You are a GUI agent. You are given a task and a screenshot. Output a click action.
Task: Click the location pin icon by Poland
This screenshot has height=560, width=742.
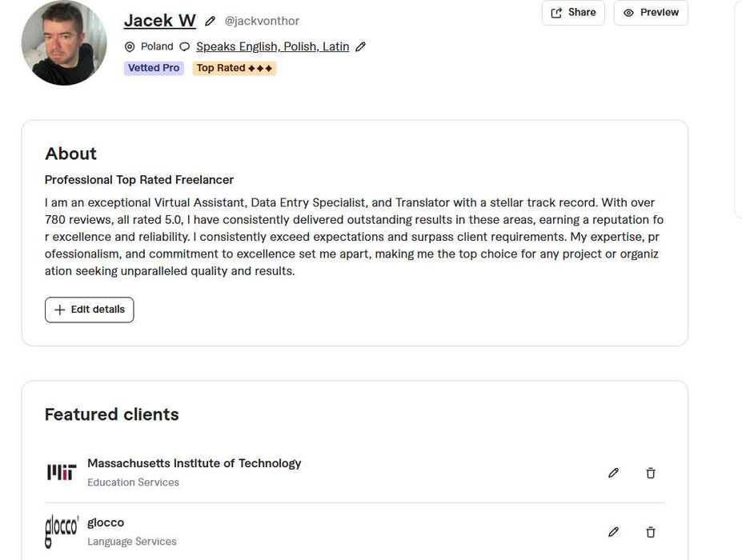(130, 47)
